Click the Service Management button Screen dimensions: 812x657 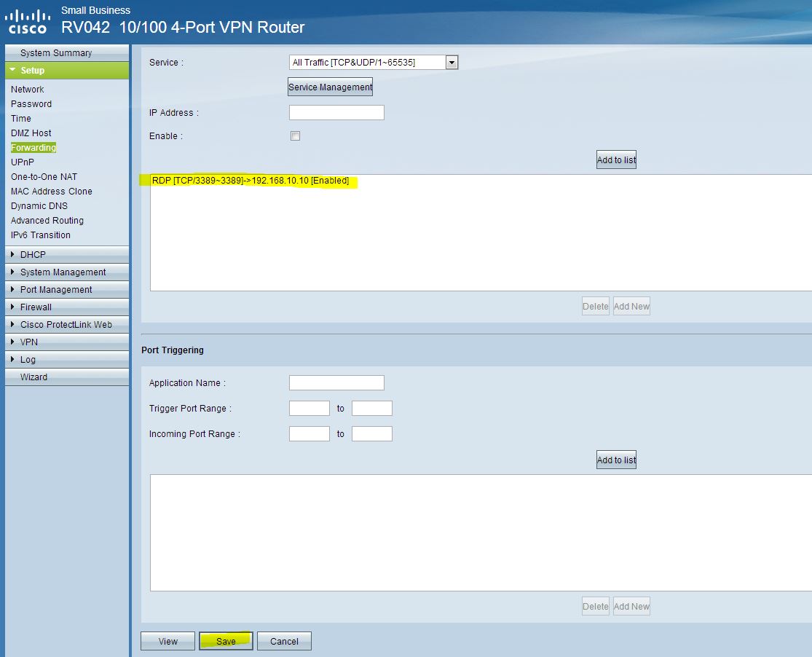[x=330, y=87]
